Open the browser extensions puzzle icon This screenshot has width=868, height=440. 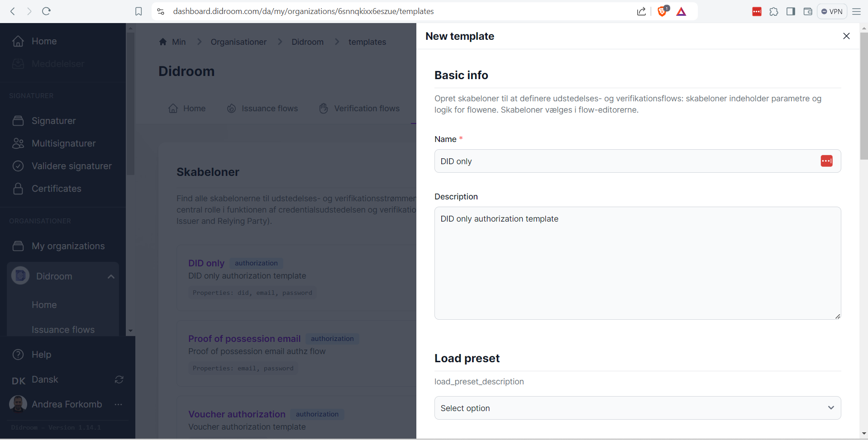pos(774,11)
